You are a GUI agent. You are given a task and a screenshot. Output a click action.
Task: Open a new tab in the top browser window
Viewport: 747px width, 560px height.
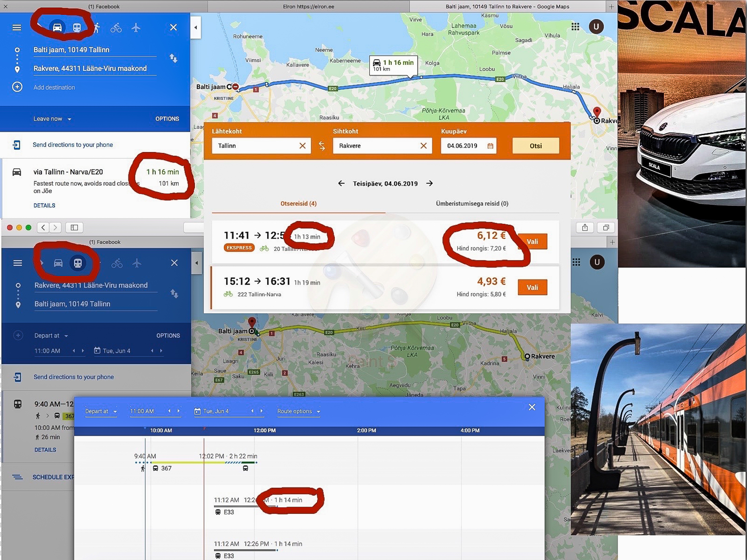[x=612, y=6]
